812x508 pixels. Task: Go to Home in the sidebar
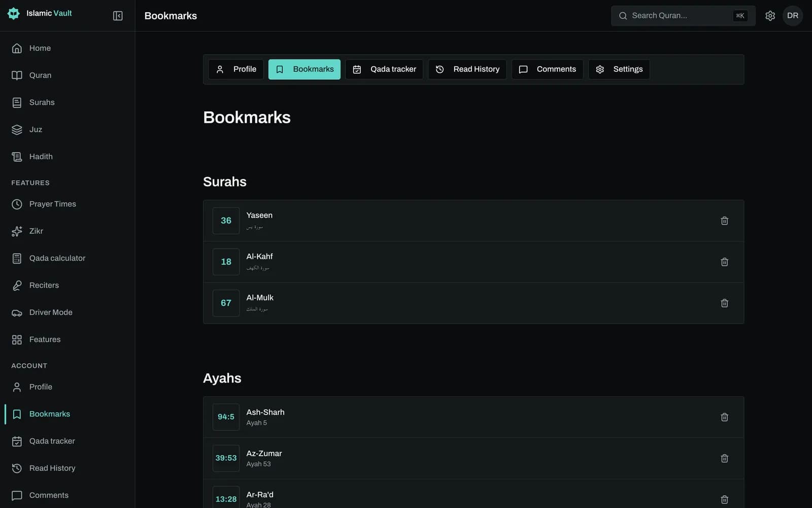pos(67,48)
